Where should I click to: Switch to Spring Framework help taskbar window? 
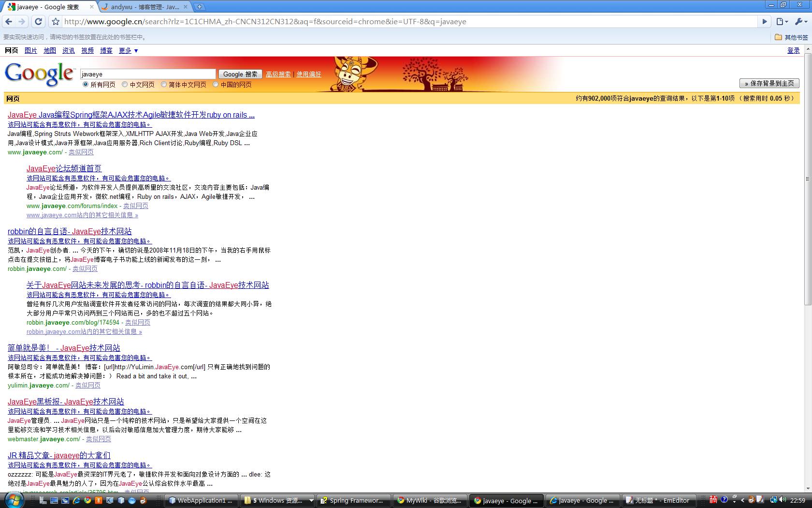coord(354,500)
